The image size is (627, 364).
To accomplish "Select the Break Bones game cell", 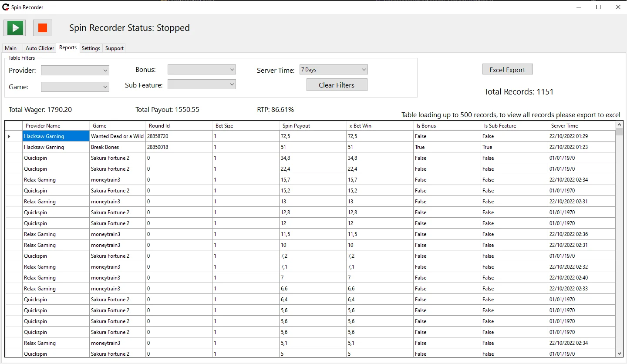I will (x=118, y=147).
